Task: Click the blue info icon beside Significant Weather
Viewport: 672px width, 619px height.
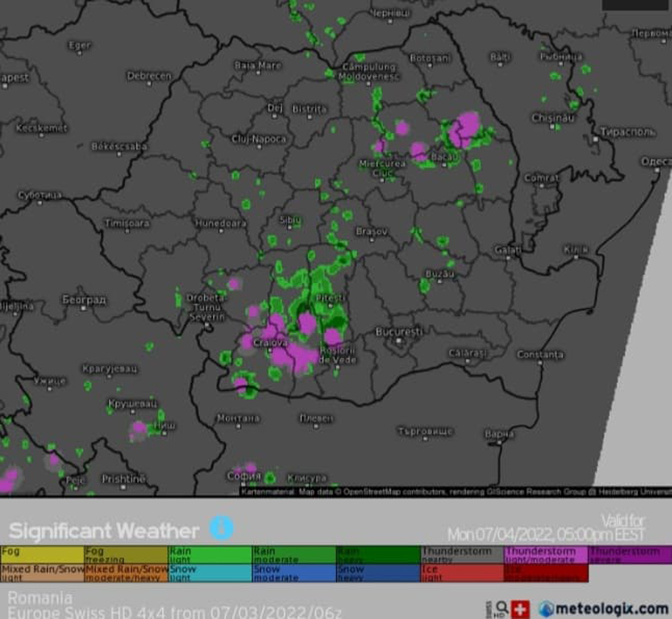Action: 222,527
